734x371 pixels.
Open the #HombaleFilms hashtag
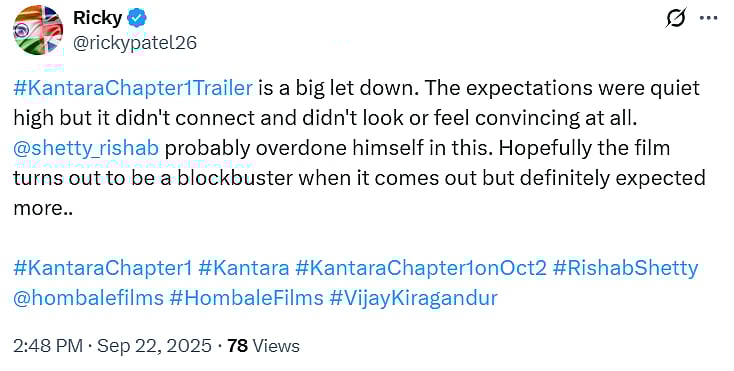pos(246,298)
